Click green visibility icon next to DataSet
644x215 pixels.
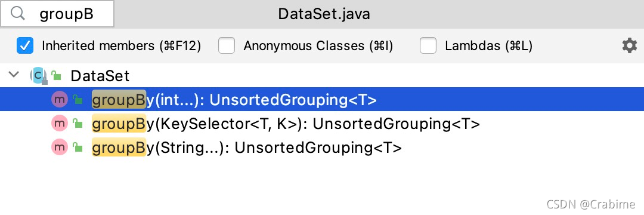[56, 76]
